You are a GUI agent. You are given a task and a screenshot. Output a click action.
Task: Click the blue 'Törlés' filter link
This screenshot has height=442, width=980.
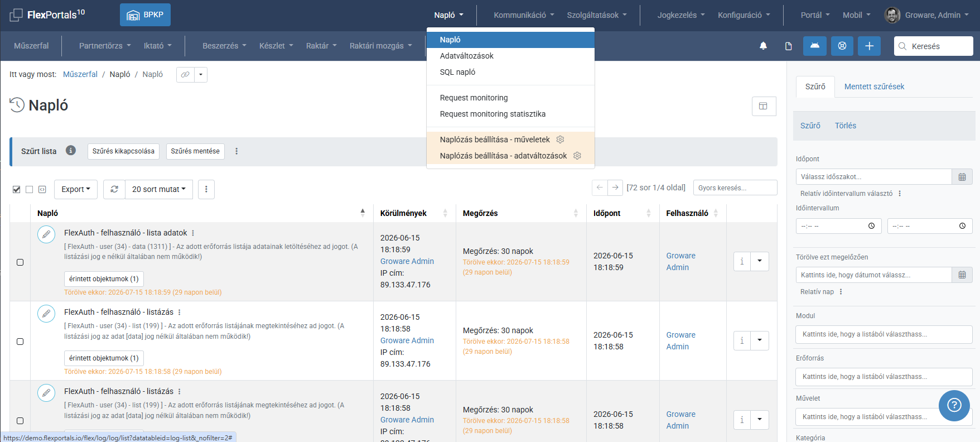[845, 126]
